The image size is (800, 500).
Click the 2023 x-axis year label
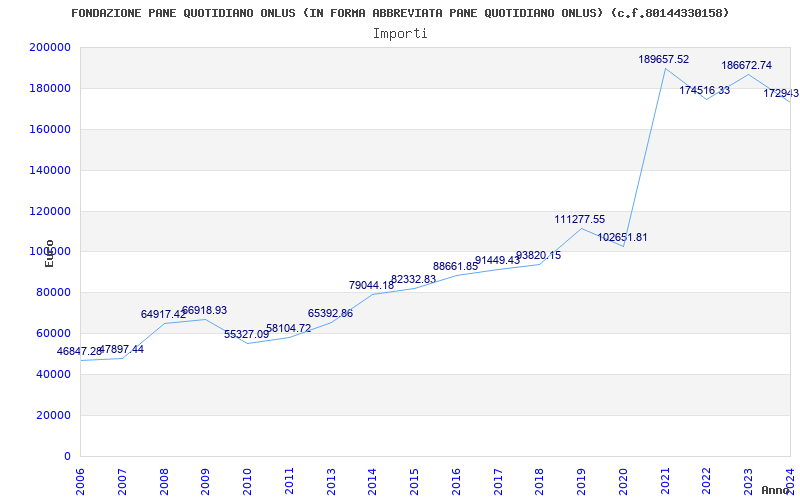click(x=748, y=482)
